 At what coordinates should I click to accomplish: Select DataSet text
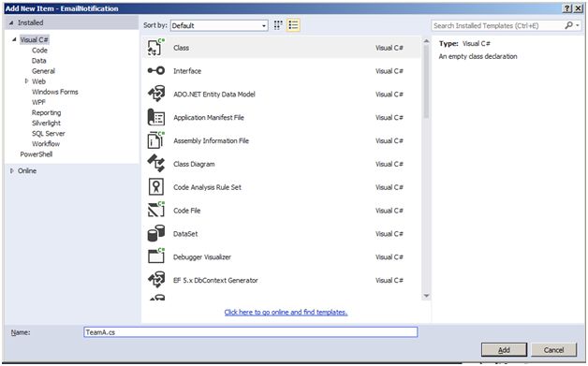click(x=185, y=234)
